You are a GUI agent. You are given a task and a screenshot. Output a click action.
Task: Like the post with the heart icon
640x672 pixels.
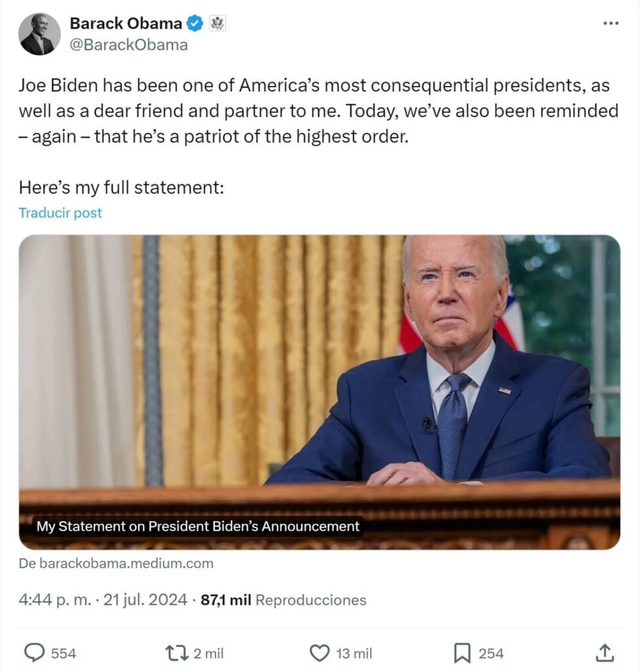(x=319, y=653)
